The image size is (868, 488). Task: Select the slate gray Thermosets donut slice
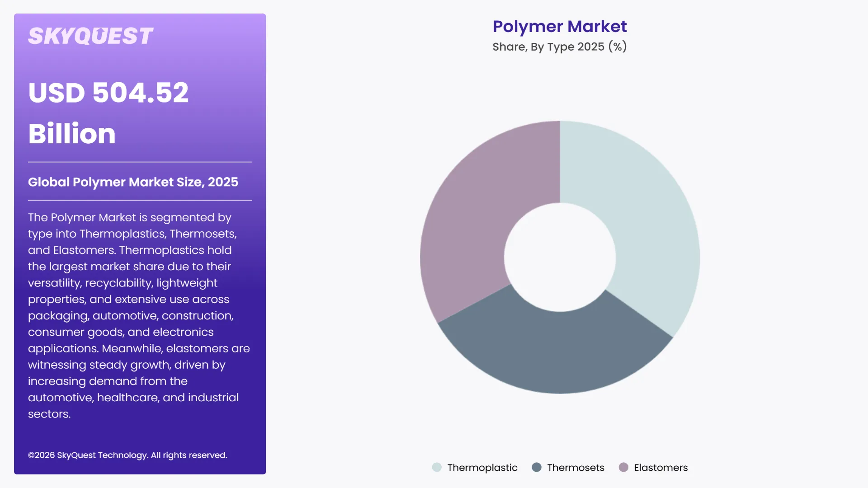[556, 352]
